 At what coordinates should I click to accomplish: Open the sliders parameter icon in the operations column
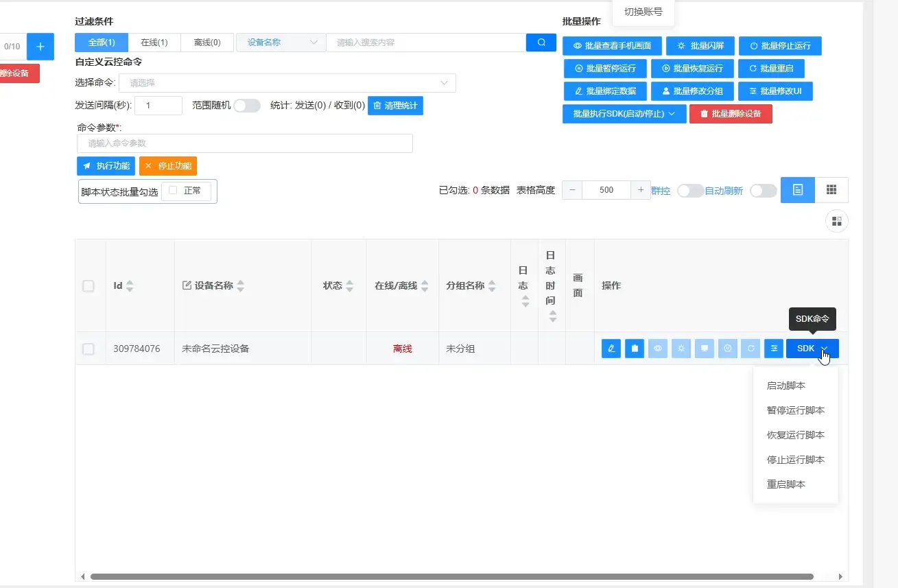coord(773,348)
